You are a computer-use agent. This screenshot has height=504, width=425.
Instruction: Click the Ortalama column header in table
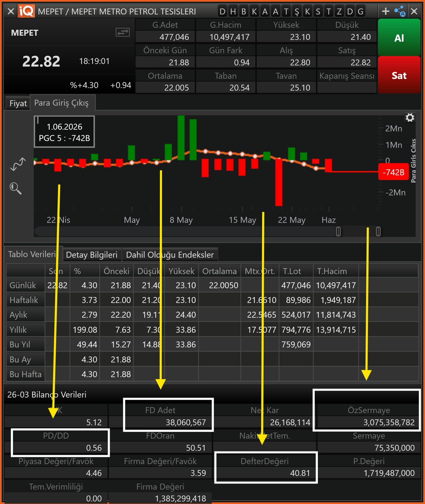(219, 271)
